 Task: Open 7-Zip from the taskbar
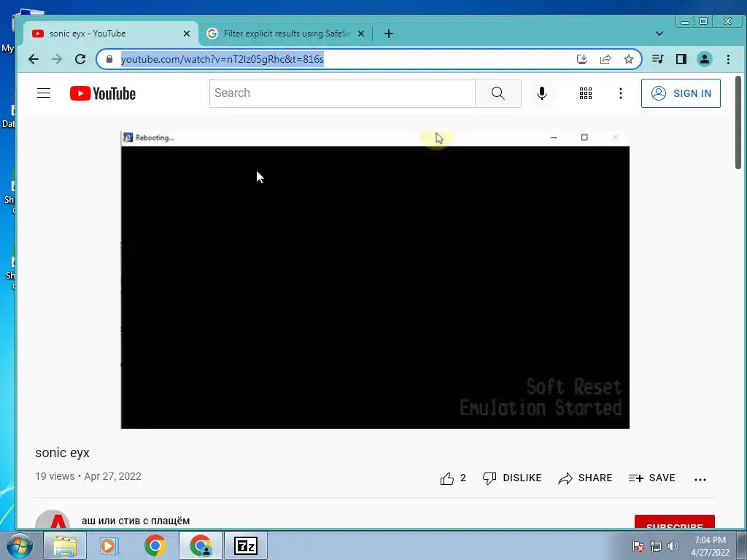pos(246,545)
